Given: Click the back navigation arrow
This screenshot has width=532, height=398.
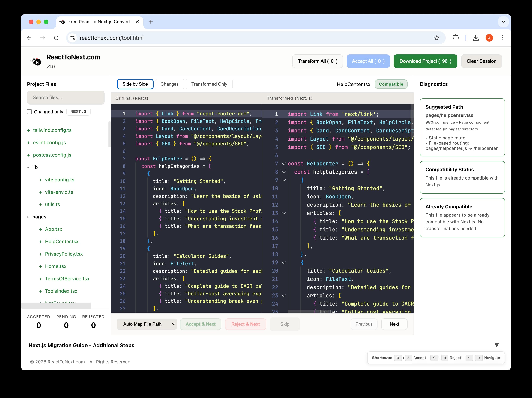Looking at the screenshot, I should click(x=29, y=38).
